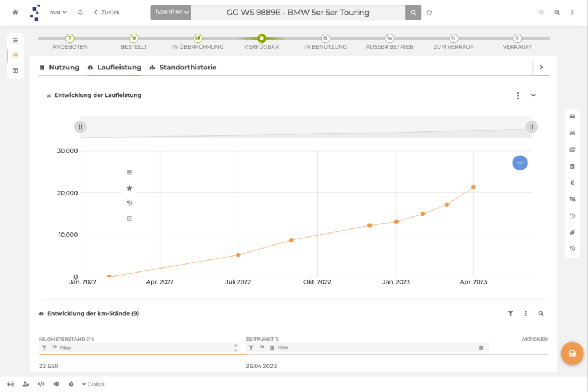Screen dimensions: 588x392
Task: Click the star icon in chart toolbar
Action: point(129,188)
